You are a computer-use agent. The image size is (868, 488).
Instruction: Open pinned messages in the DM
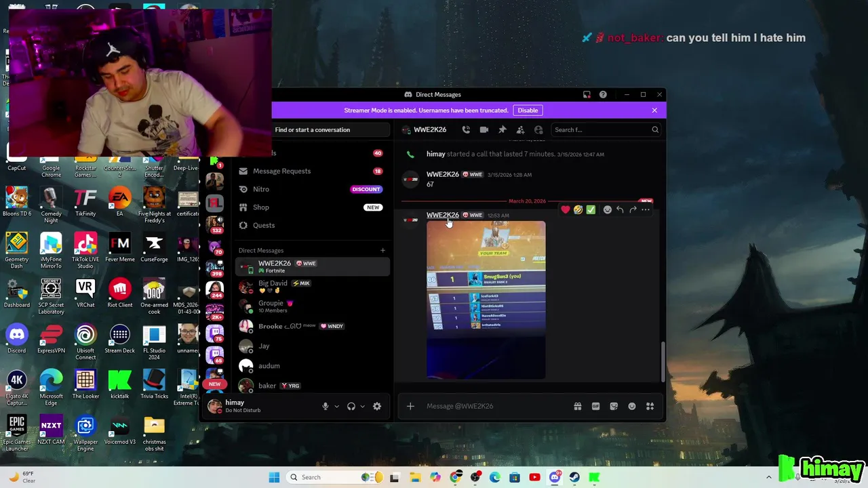tap(502, 129)
